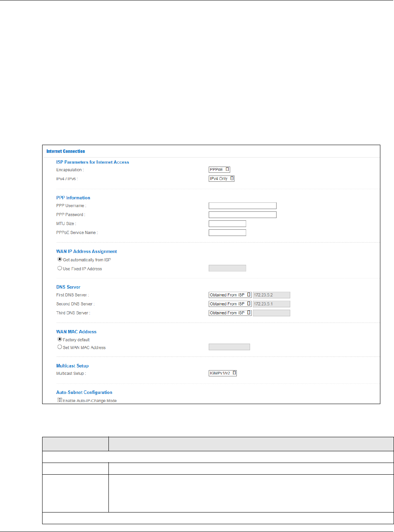The width and height of the screenshot is (394, 532).
Task: Click the Encapsulation label
Action: (70, 170)
